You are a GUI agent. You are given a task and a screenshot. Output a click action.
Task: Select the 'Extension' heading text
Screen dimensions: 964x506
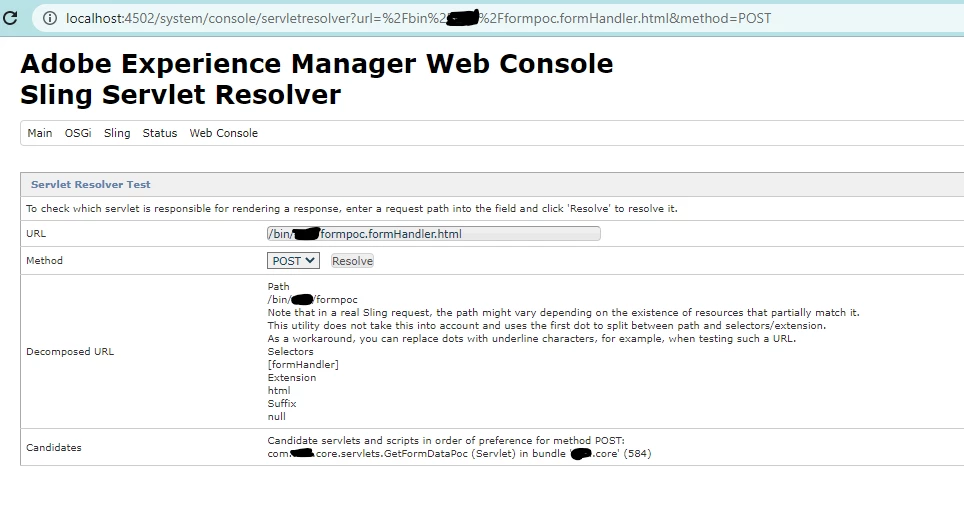(x=292, y=378)
